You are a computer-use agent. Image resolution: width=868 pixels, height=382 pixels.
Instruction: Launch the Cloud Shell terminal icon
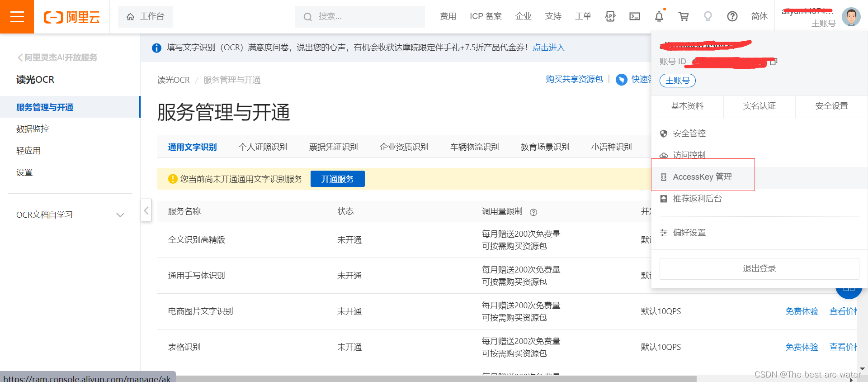pyautogui.click(x=635, y=17)
